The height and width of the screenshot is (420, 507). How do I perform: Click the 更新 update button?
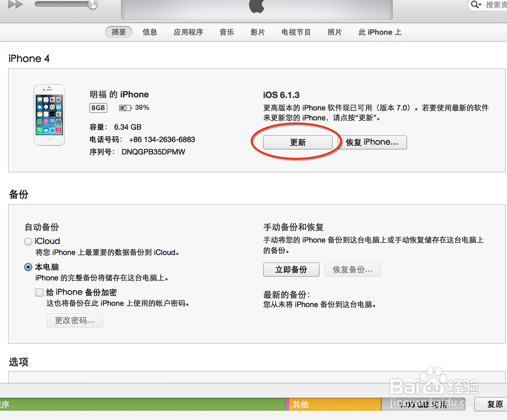pyautogui.click(x=298, y=142)
